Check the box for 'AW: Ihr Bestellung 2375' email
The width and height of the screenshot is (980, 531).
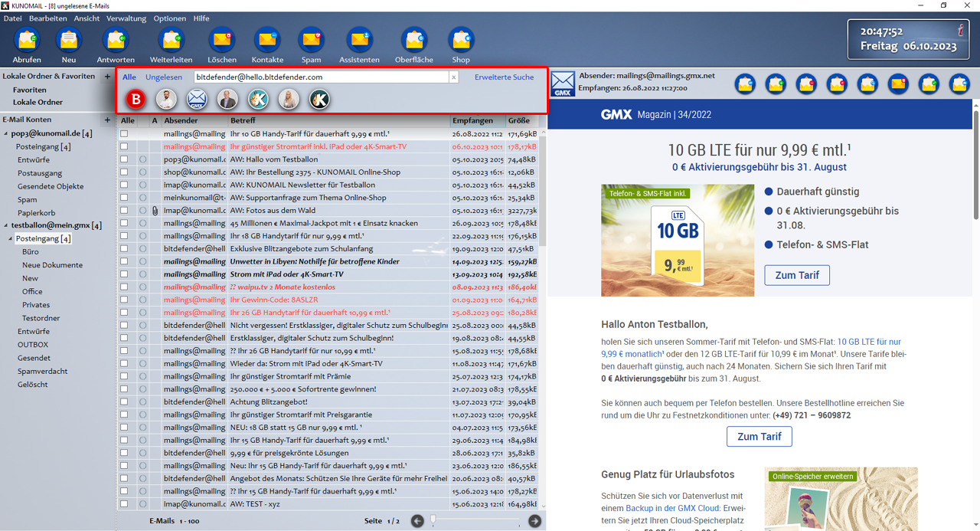tap(124, 172)
